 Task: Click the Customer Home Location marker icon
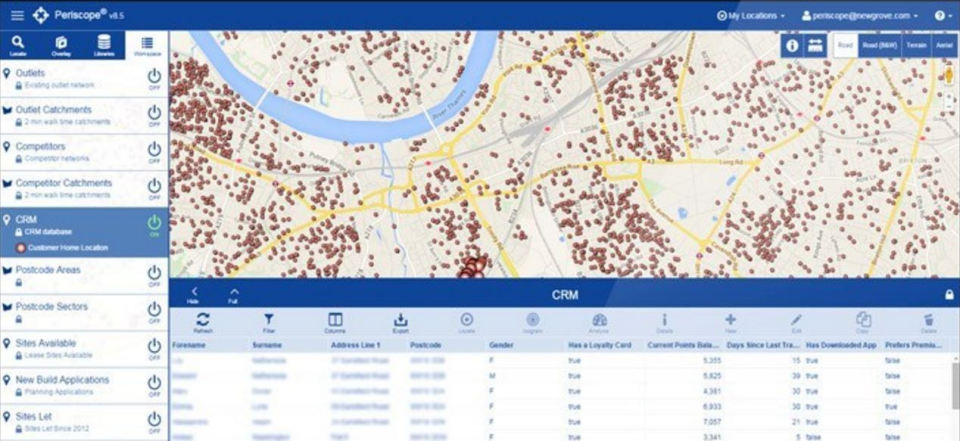point(20,248)
